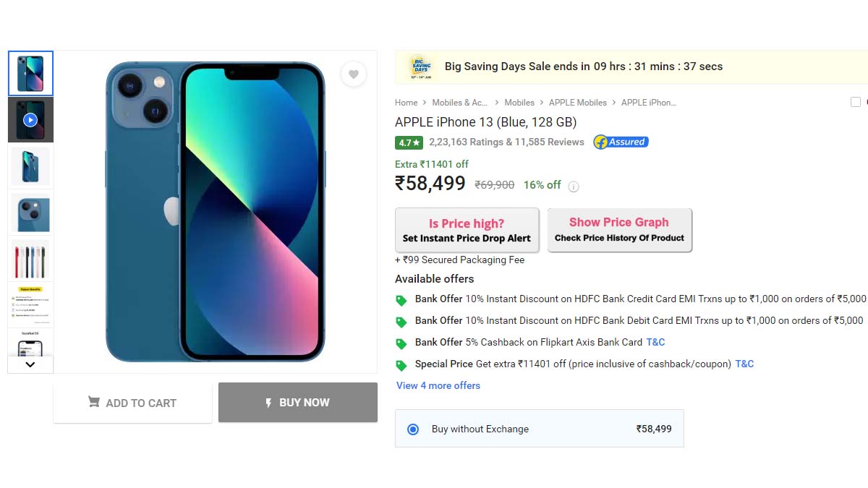The height and width of the screenshot is (488, 868).
Task: Select the color variants thumbnail
Action: coord(30,259)
